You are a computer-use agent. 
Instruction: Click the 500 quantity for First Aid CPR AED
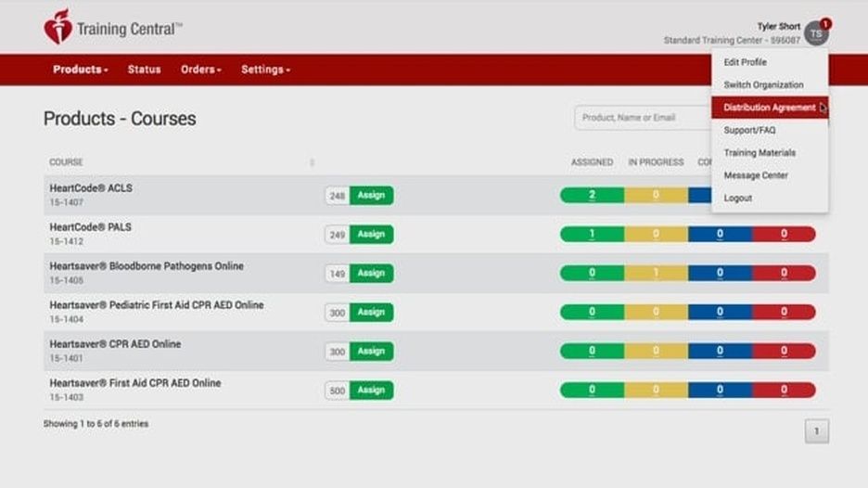338,391
